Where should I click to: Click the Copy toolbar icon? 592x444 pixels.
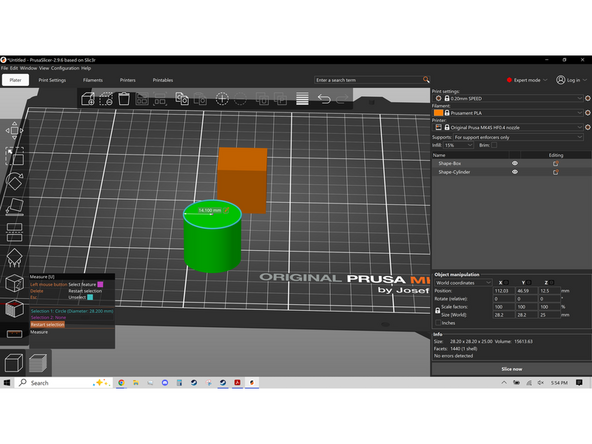point(182,99)
